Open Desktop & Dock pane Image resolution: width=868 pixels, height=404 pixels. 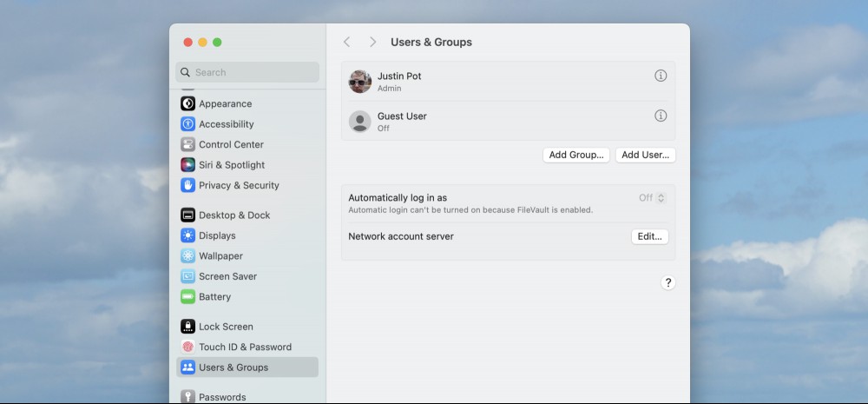pyautogui.click(x=234, y=215)
